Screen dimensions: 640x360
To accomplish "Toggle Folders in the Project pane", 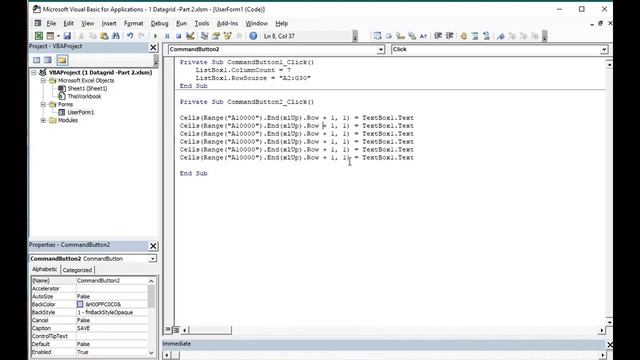I will tap(62, 60).
